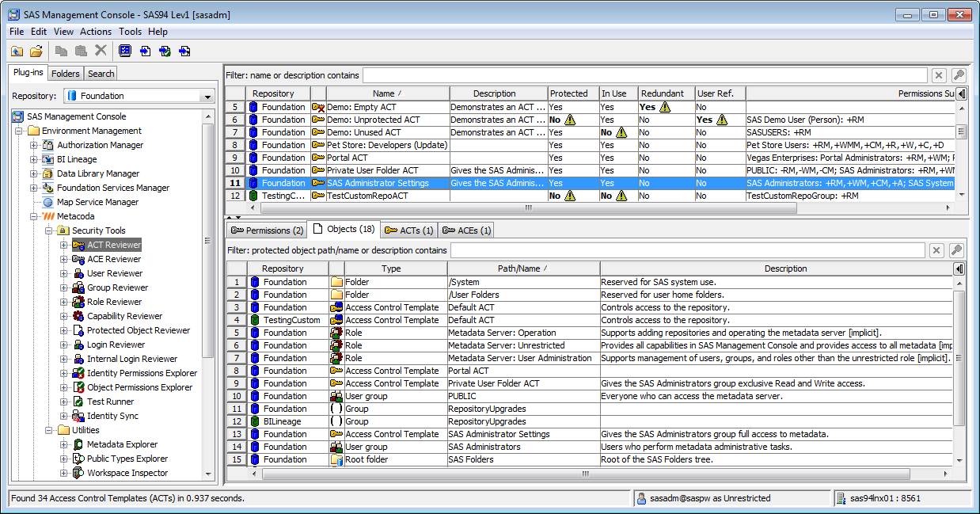Switch to the Folders tab
Screen dimensions: 980x514
click(x=66, y=74)
